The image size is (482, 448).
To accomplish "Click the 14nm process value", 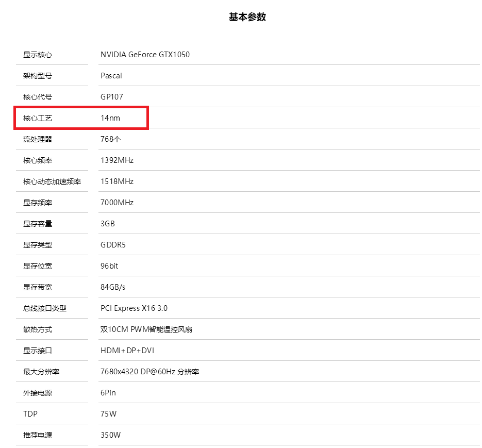I will (110, 118).
